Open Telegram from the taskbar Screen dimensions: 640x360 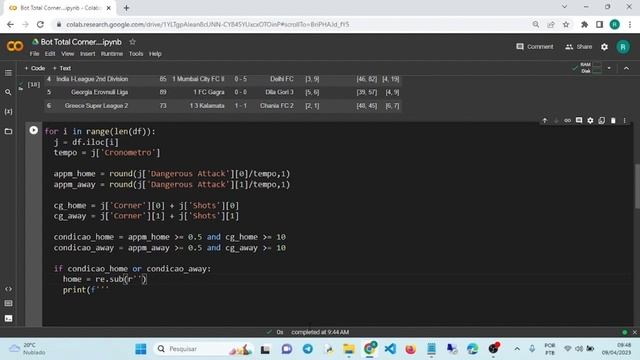308,349
